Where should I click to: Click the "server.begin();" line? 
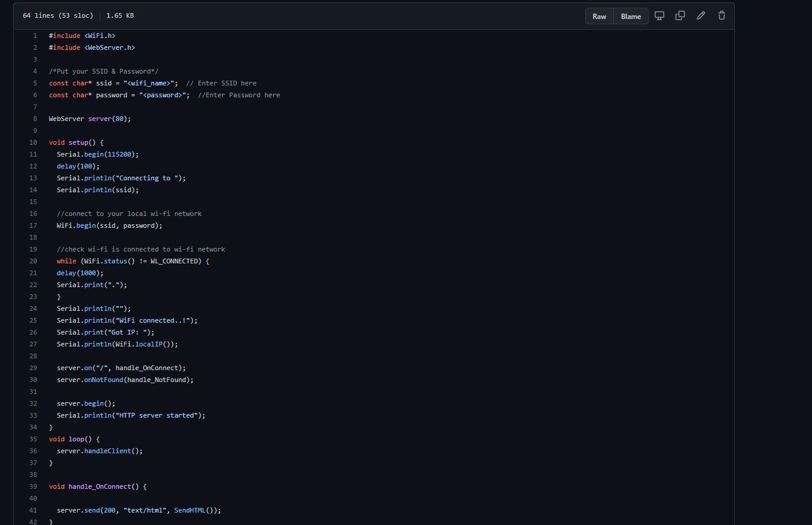pyautogui.click(x=86, y=403)
